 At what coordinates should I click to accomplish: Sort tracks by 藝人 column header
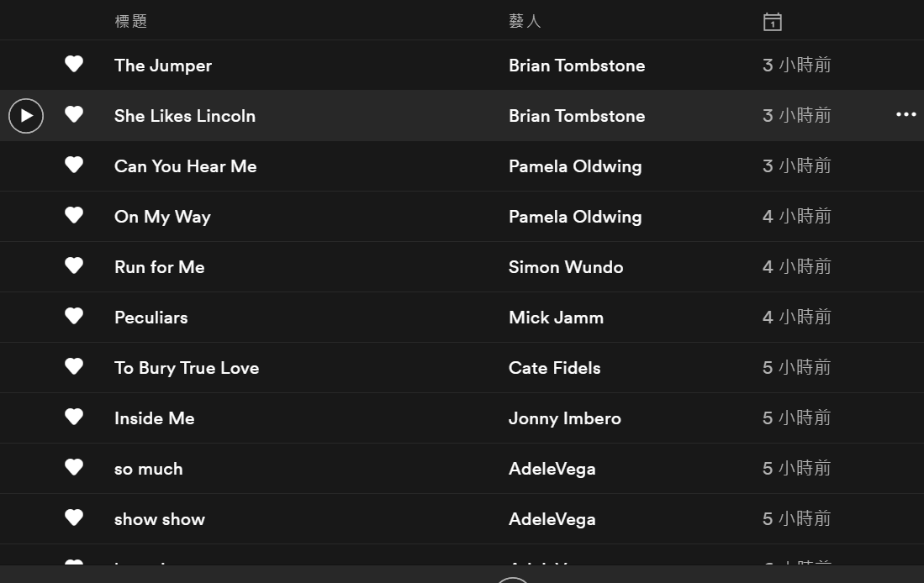525,21
